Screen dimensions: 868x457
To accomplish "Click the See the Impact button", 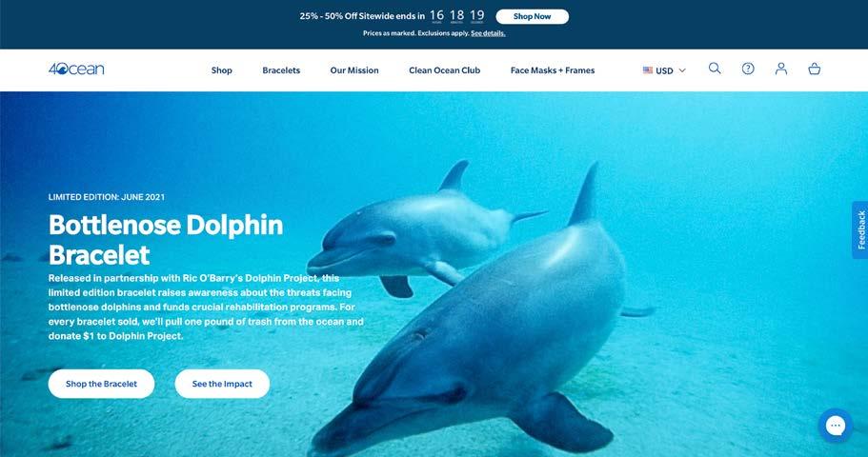I will (222, 384).
